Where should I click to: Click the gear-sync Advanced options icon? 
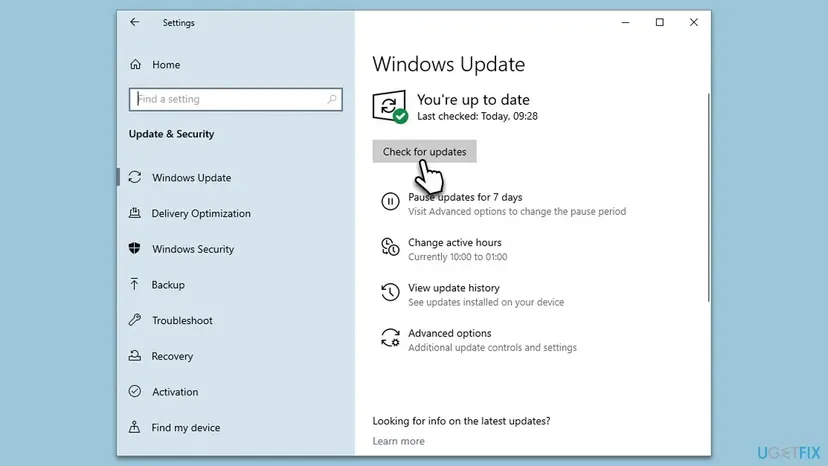tap(390, 338)
